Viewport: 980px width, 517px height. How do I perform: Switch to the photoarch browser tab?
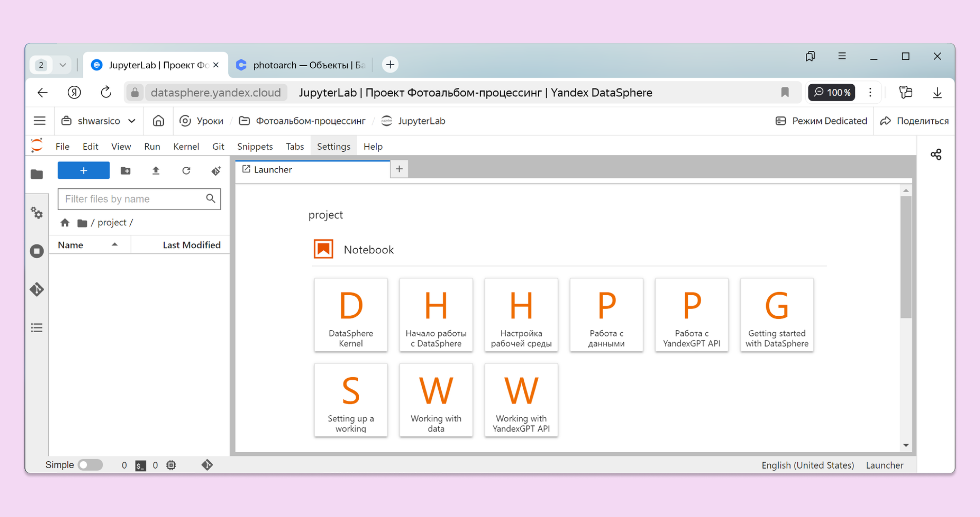click(x=302, y=65)
